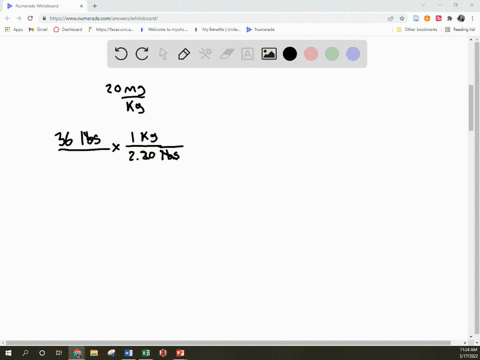Screen dimensions: 480x360
Task: Switch to Chrome in the taskbar
Action: (77, 353)
